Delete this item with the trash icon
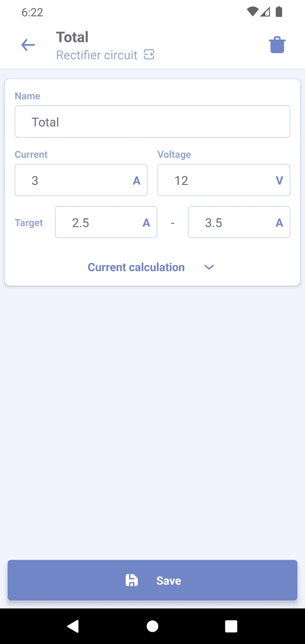 (x=277, y=45)
